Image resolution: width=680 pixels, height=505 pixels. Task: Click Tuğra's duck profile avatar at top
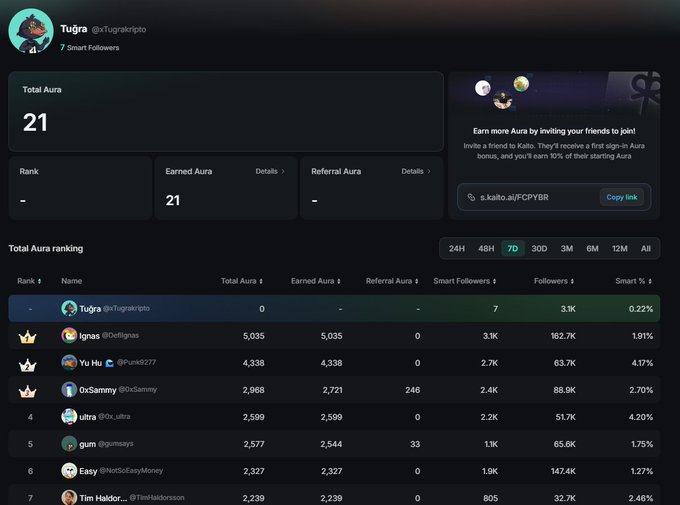click(31, 31)
